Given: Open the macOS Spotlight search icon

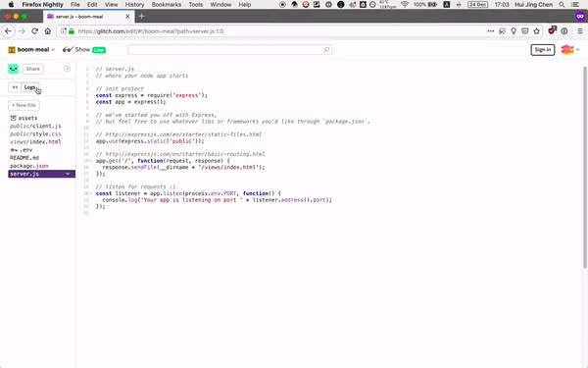Looking at the screenshot, I should click(562, 5).
